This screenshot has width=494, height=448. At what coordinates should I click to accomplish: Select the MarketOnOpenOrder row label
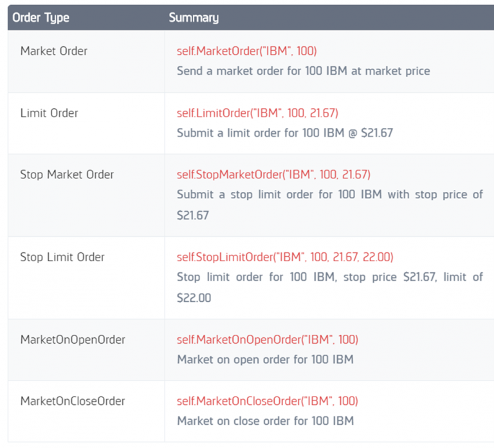tap(73, 340)
